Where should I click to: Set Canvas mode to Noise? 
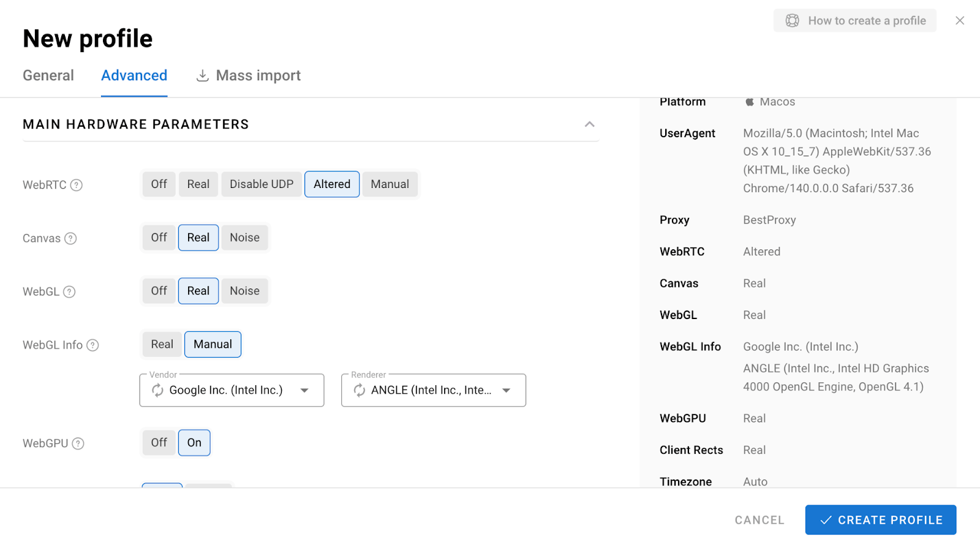pos(244,238)
